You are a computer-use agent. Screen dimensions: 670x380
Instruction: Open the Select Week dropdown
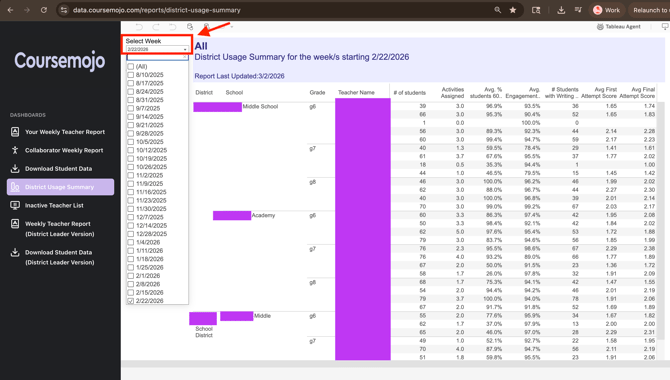pyautogui.click(x=157, y=49)
